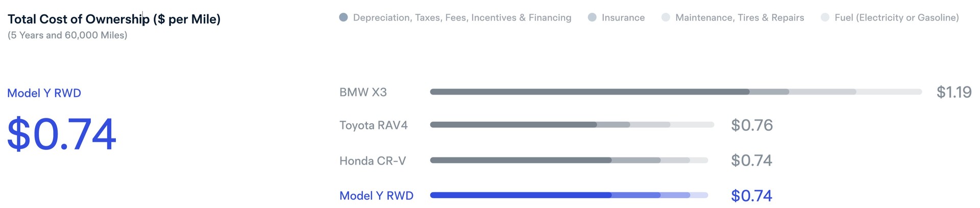Click the Honda CR-V cost bar
Viewport: 980px width, 208px height.
pos(569,160)
